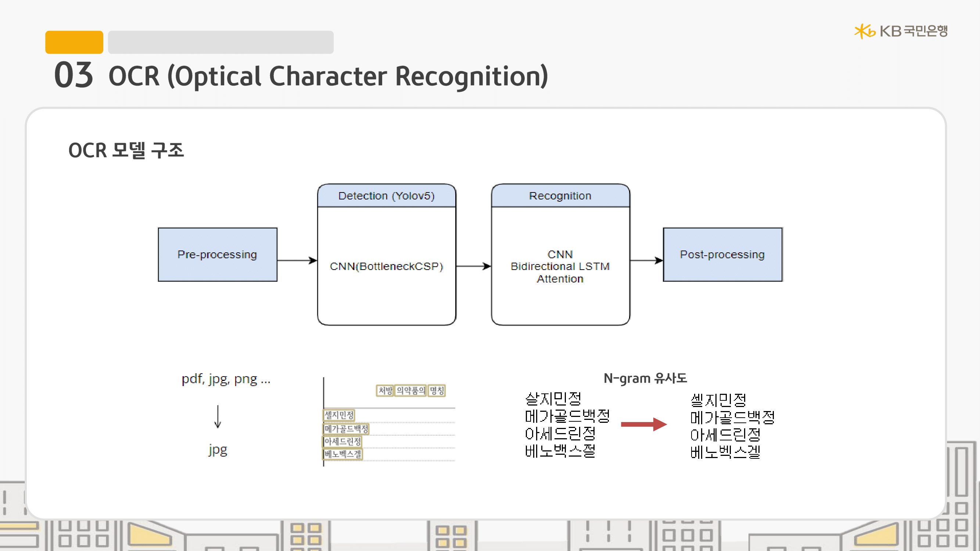Click arrow between Detection and Recognition boxes
980x551 pixels.
[x=473, y=266]
